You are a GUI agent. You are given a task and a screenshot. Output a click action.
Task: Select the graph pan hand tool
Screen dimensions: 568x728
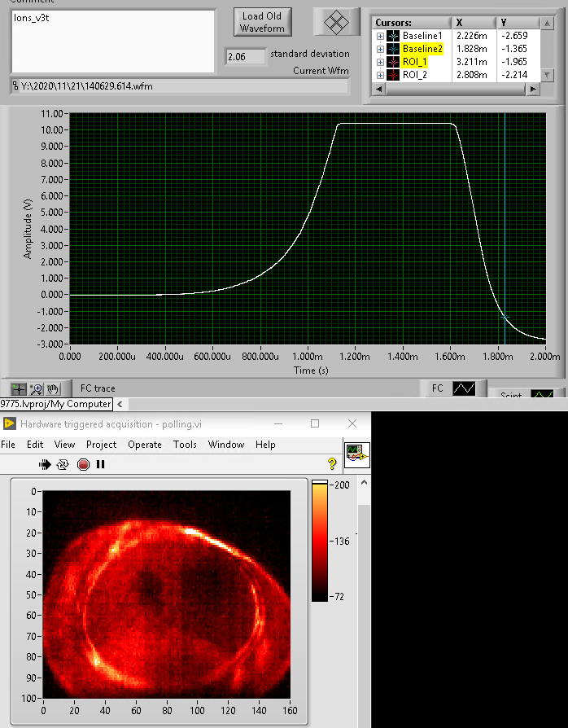(x=54, y=389)
